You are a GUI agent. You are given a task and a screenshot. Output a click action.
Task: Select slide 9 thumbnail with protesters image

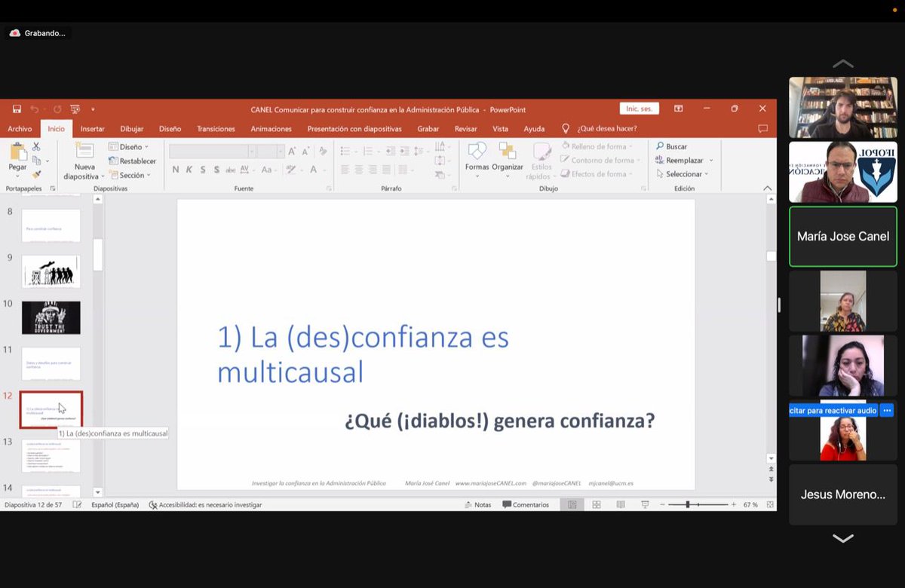pyautogui.click(x=51, y=271)
